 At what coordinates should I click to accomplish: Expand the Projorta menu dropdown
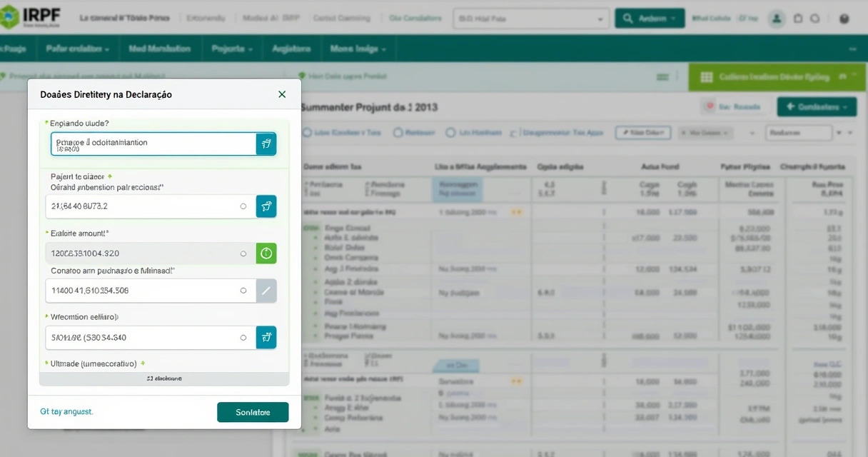point(232,49)
